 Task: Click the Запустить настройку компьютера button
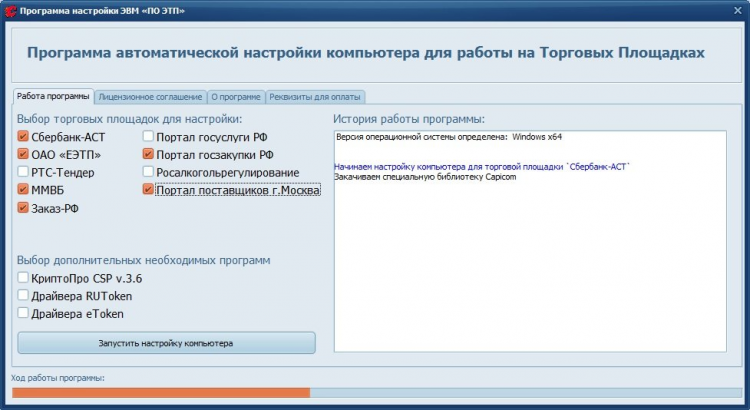tap(166, 343)
